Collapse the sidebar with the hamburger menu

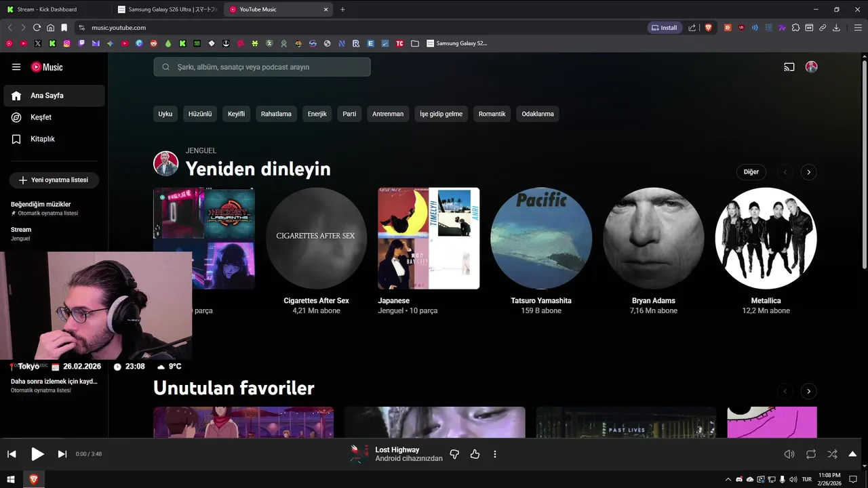tap(16, 67)
